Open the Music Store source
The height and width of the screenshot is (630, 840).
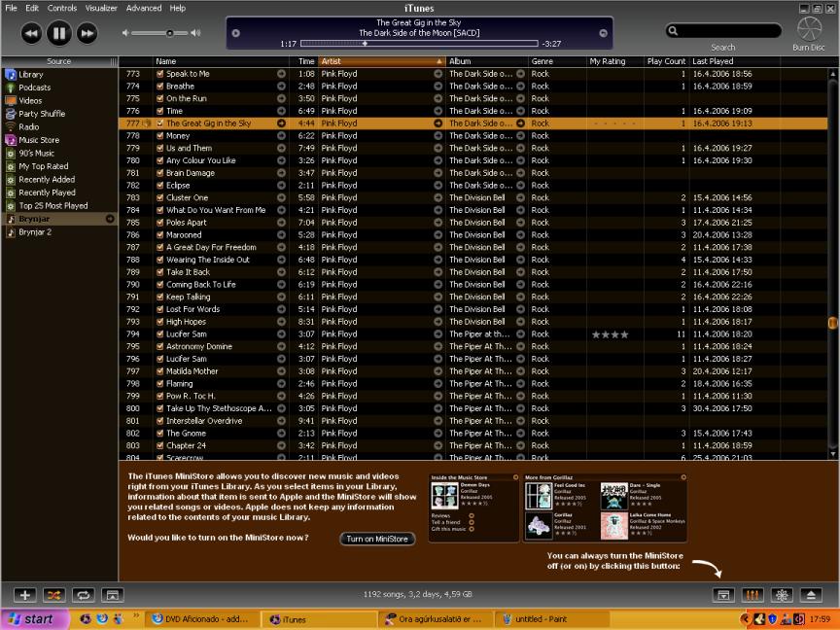pyautogui.click(x=39, y=140)
